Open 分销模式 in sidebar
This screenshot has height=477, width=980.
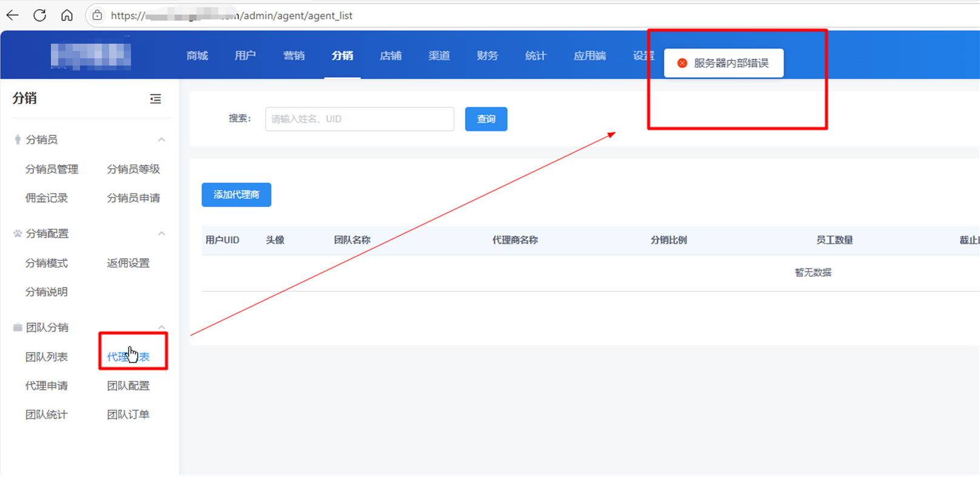click(46, 263)
